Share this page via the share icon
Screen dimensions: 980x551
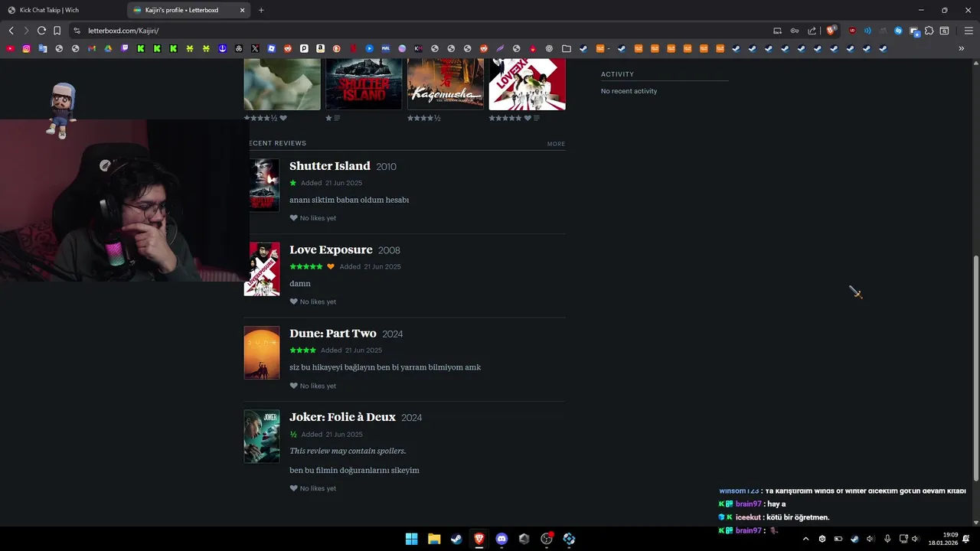(812, 31)
